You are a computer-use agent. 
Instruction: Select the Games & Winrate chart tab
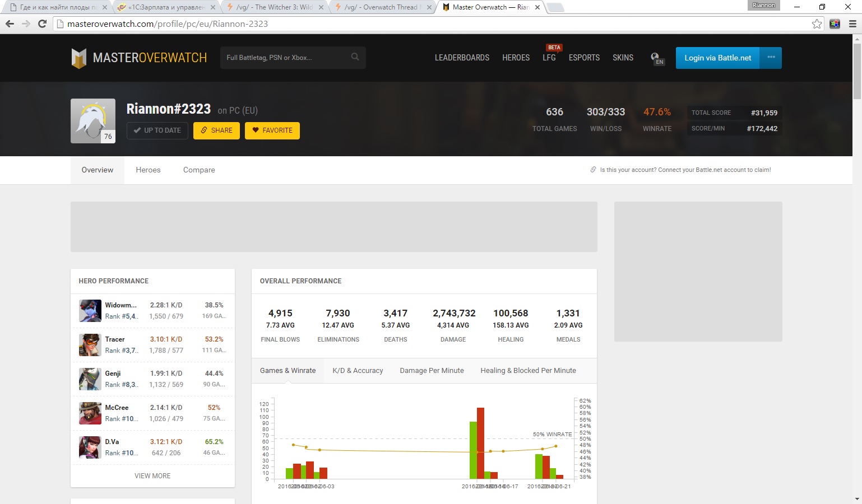(288, 371)
